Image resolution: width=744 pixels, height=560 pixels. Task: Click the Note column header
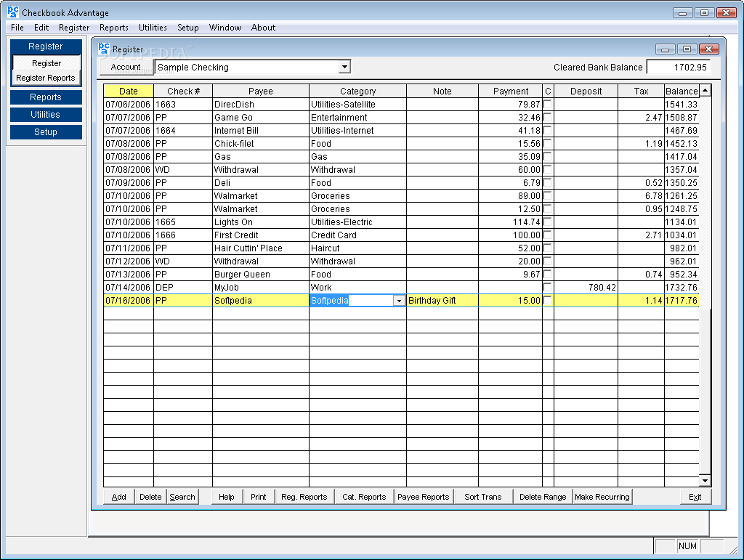[x=442, y=91]
